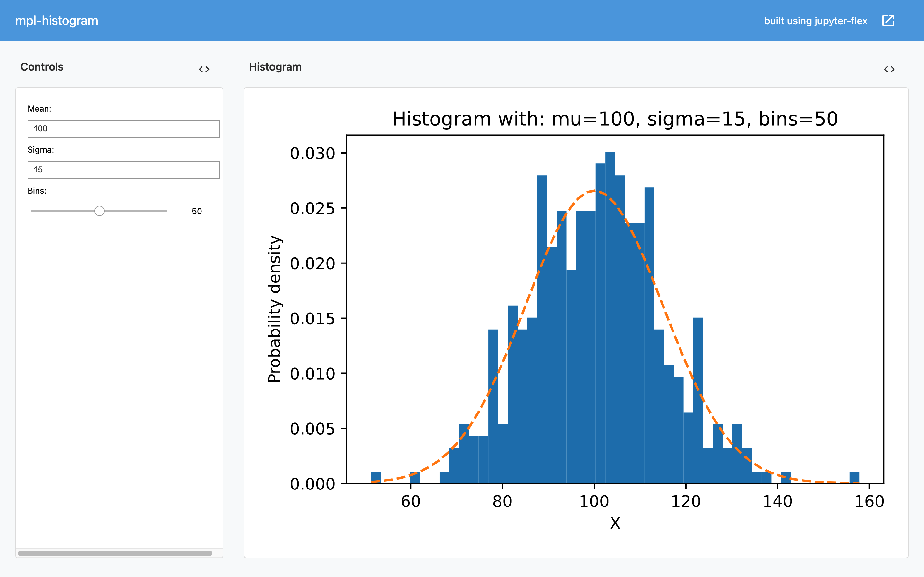This screenshot has width=924, height=577.
Task: Click the mpl-histogram title
Action: (56, 21)
